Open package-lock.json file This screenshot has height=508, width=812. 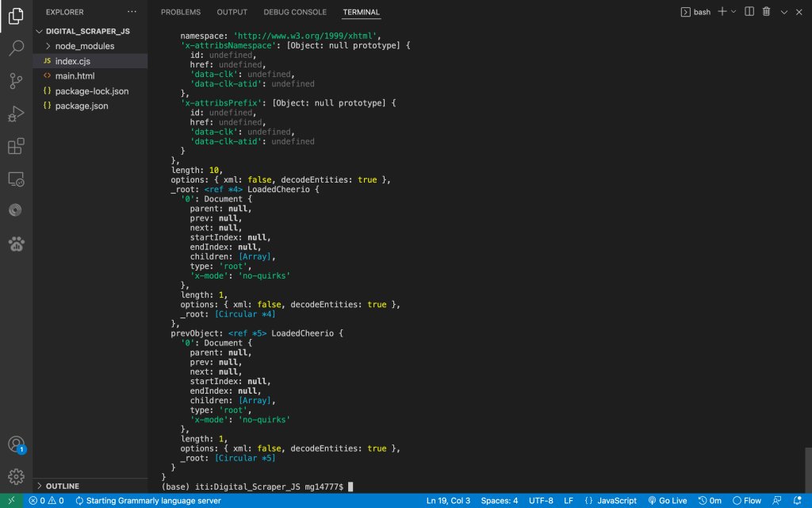click(90, 91)
